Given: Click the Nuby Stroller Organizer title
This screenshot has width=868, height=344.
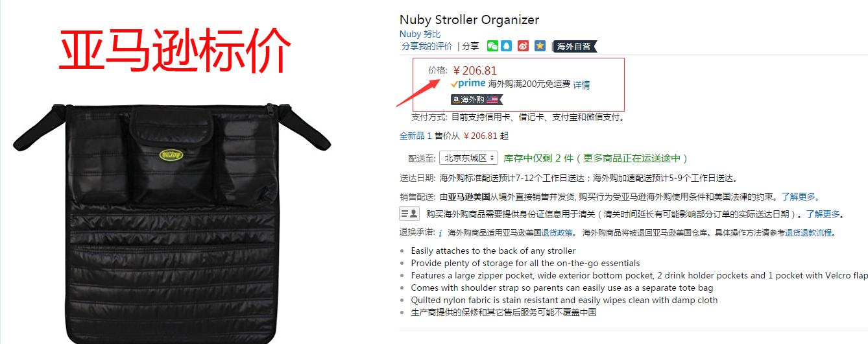Looking at the screenshot, I should (x=469, y=19).
